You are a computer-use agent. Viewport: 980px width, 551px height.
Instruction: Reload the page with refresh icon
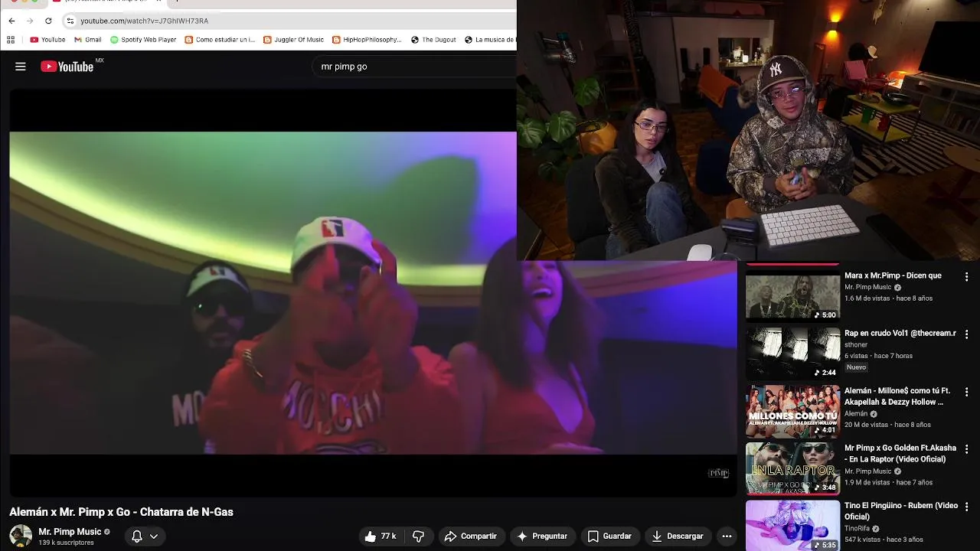pyautogui.click(x=48, y=21)
